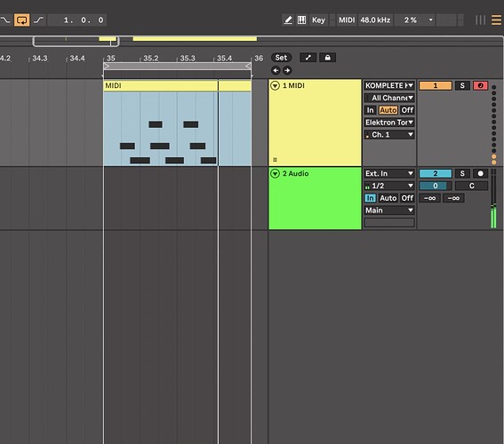Toggle the Draw Mode pencil icon
Screen dimensions: 504x444
pos(288,20)
